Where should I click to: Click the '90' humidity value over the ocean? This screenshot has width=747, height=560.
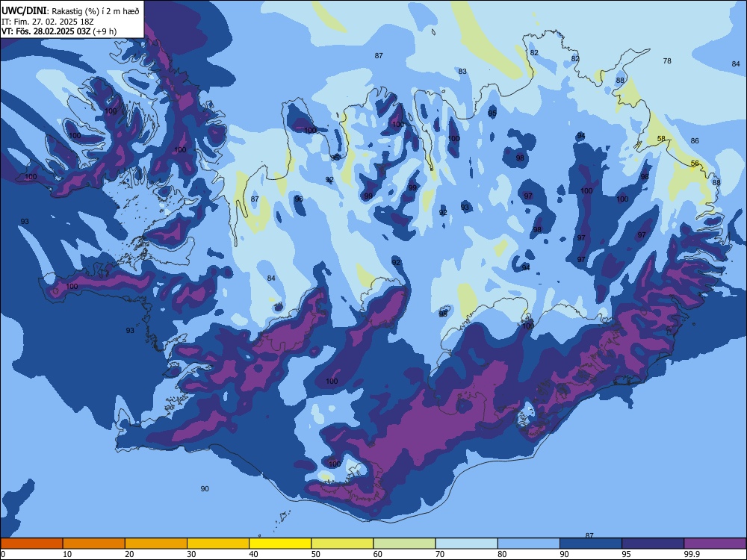pos(205,488)
